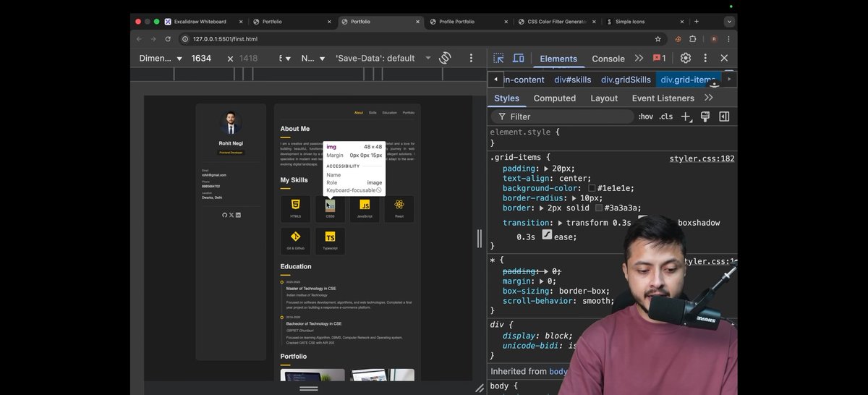Toggle the .cls class editor
Image resolution: width=868 pixels, height=395 pixels.
tap(665, 116)
